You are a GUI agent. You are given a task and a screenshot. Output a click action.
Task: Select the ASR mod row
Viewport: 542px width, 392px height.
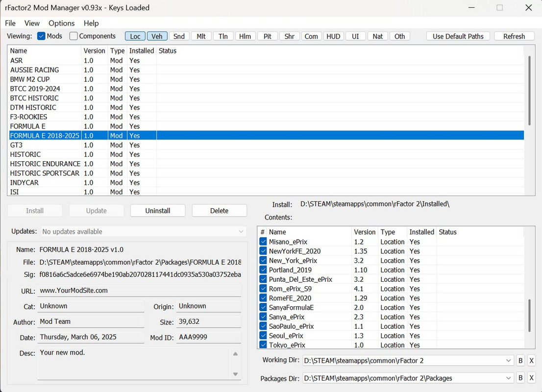pyautogui.click(x=266, y=60)
